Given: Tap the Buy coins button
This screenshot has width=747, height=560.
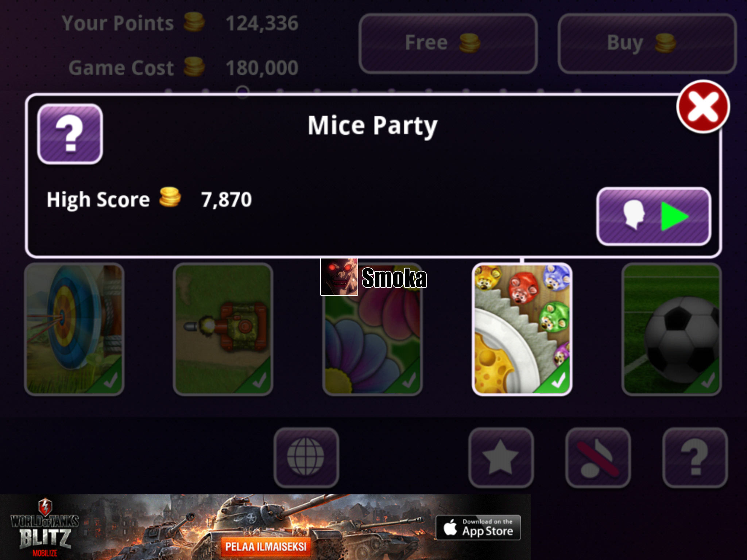Looking at the screenshot, I should pyautogui.click(x=647, y=43).
